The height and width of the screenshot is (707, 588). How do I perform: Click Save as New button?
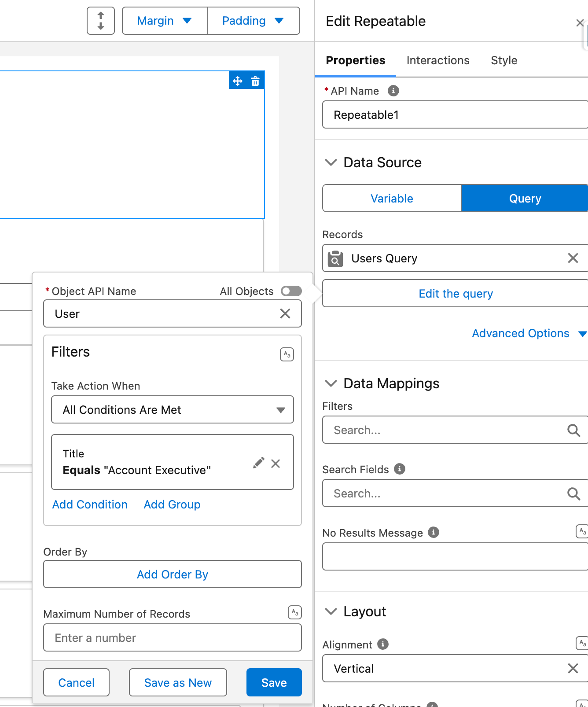click(178, 682)
